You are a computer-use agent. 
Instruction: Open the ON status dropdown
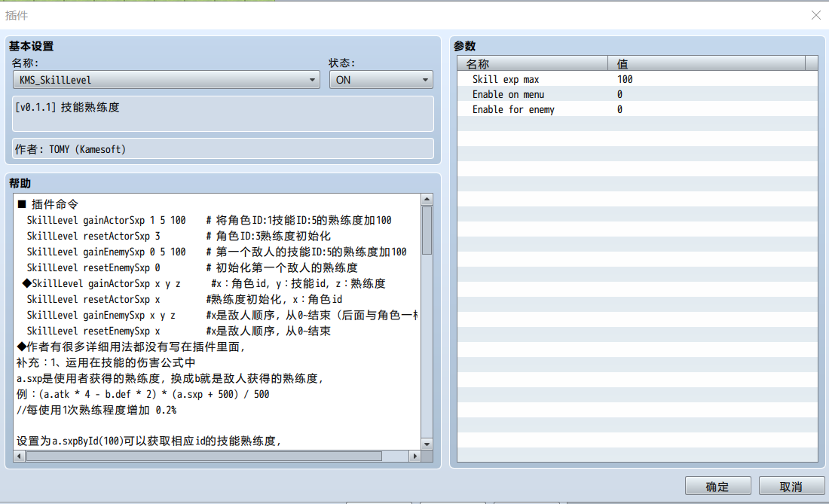pos(381,80)
